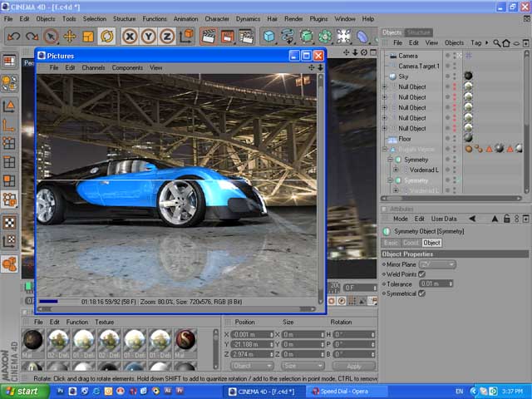Toggle visibility dots for Vorderrad L
Screen dimensions: 532x399
455,170
